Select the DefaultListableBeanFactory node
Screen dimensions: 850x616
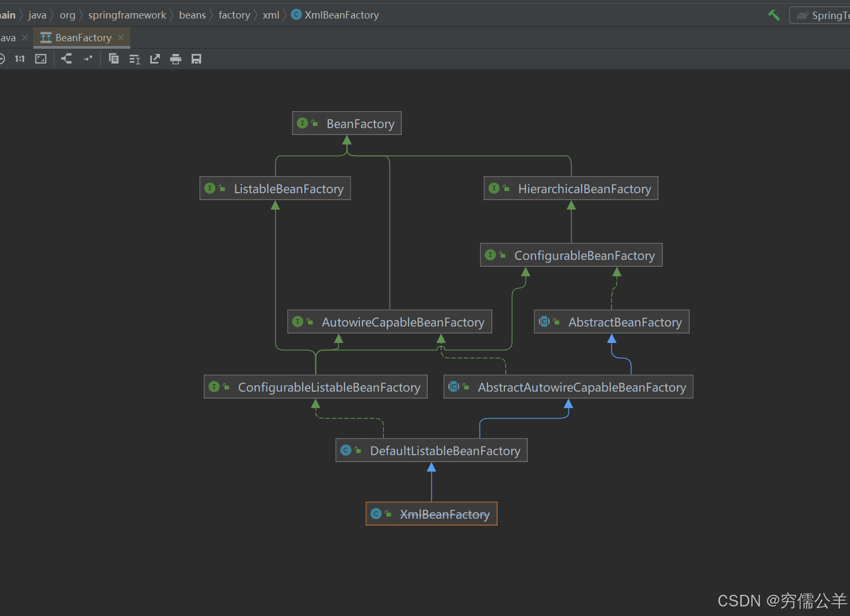tap(431, 450)
